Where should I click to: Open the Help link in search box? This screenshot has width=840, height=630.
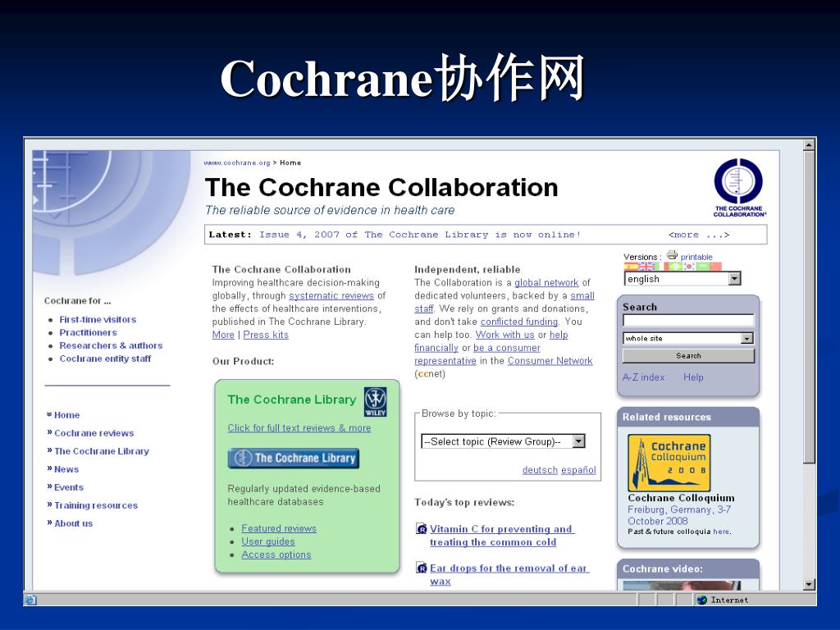pos(693,377)
